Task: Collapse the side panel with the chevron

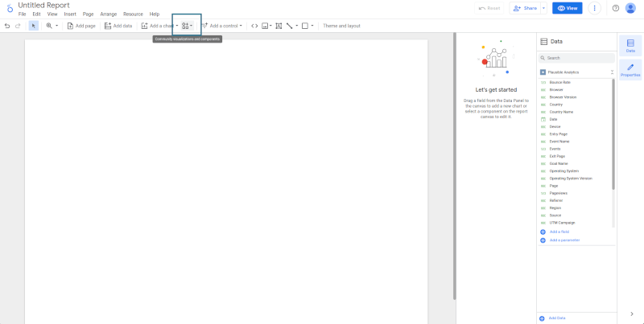Action: pos(632,314)
